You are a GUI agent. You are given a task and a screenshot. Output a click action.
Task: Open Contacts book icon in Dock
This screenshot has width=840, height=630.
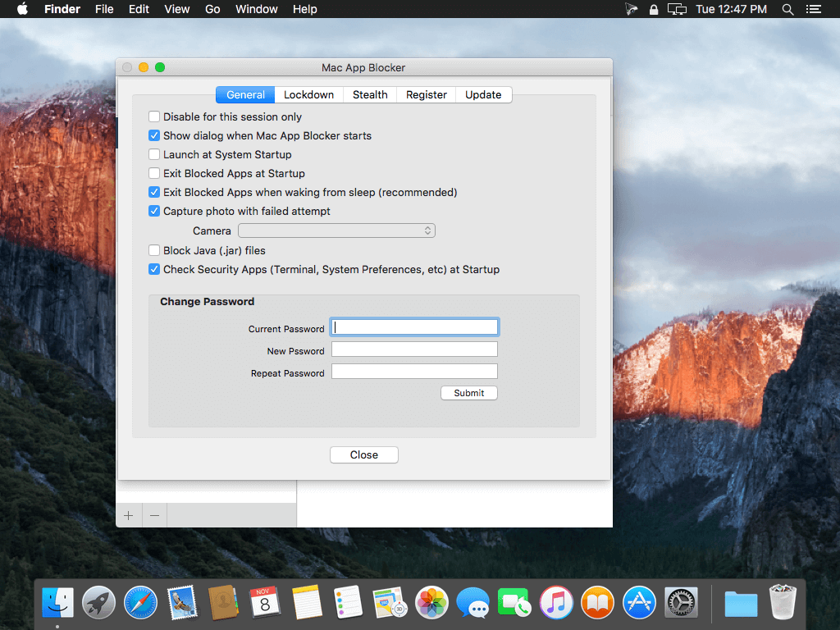[223, 602]
